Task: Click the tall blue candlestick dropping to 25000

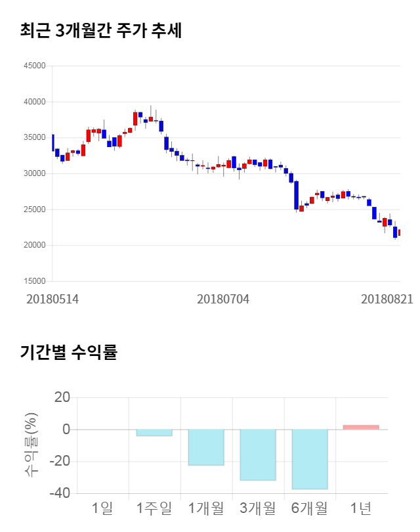Action: click(x=297, y=195)
